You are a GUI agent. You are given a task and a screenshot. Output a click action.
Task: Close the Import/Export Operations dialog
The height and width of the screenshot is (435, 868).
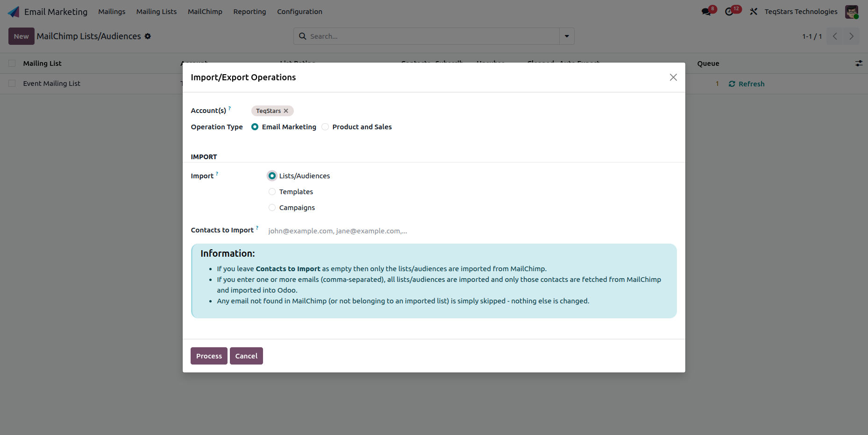(673, 77)
